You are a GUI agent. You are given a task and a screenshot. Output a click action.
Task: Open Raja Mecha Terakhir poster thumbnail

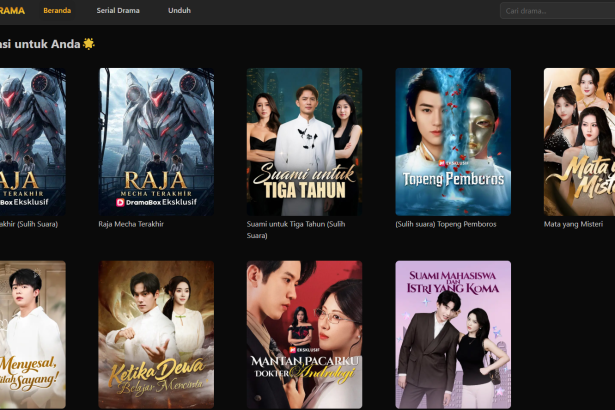(x=156, y=142)
